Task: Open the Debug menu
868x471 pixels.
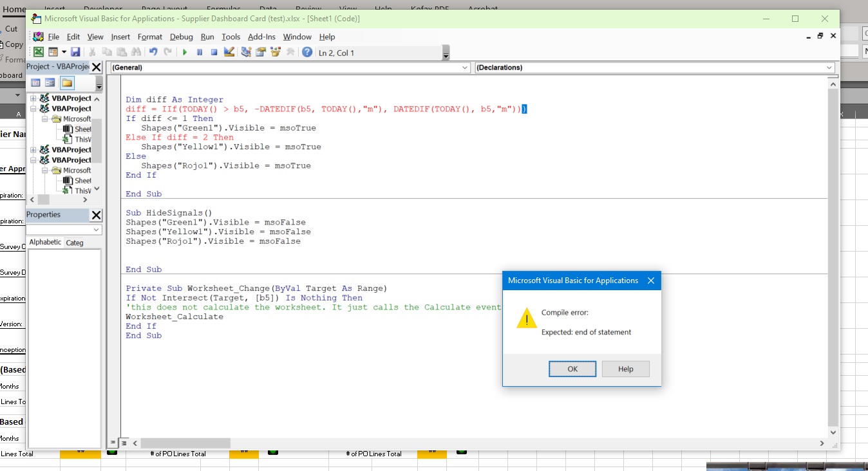Action: tap(182, 37)
